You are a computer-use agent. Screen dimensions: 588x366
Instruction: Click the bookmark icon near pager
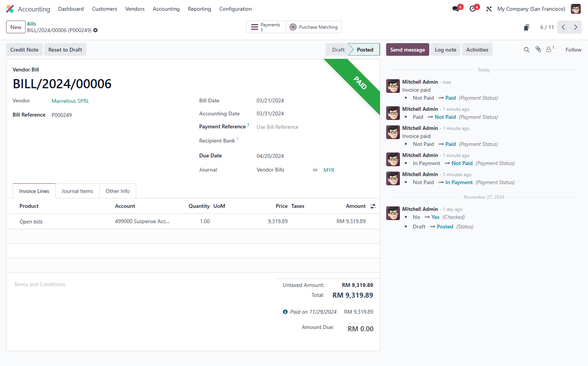[x=527, y=27]
